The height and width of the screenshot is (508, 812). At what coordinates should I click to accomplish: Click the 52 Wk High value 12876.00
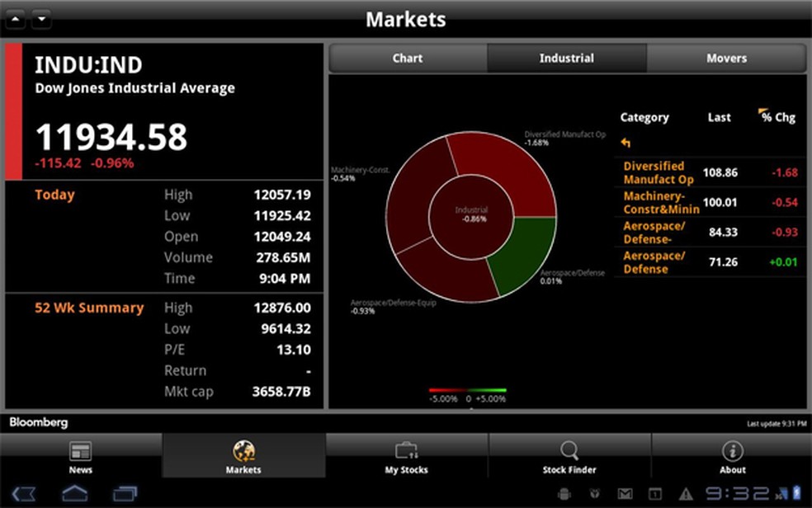click(282, 308)
